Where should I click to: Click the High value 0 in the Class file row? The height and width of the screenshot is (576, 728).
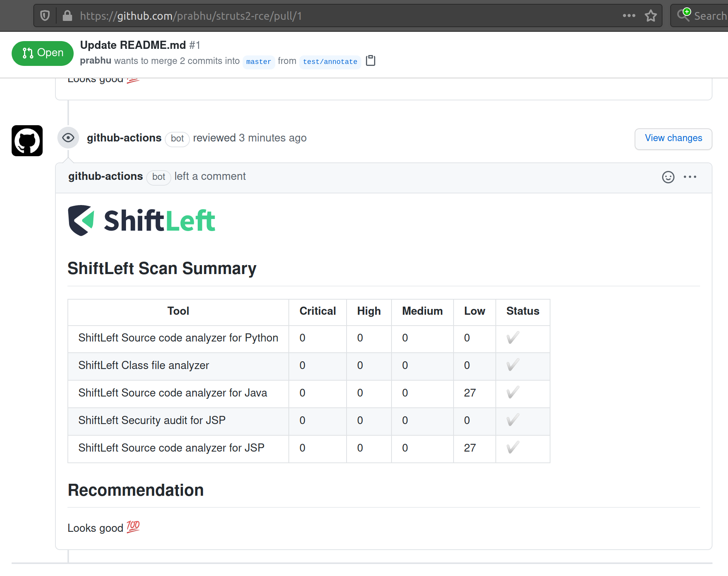point(360,366)
